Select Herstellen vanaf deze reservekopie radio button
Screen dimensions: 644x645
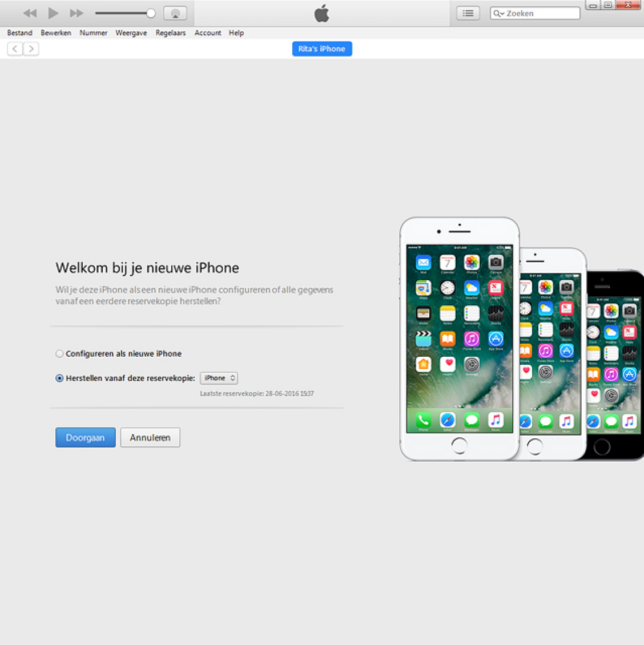(x=59, y=378)
